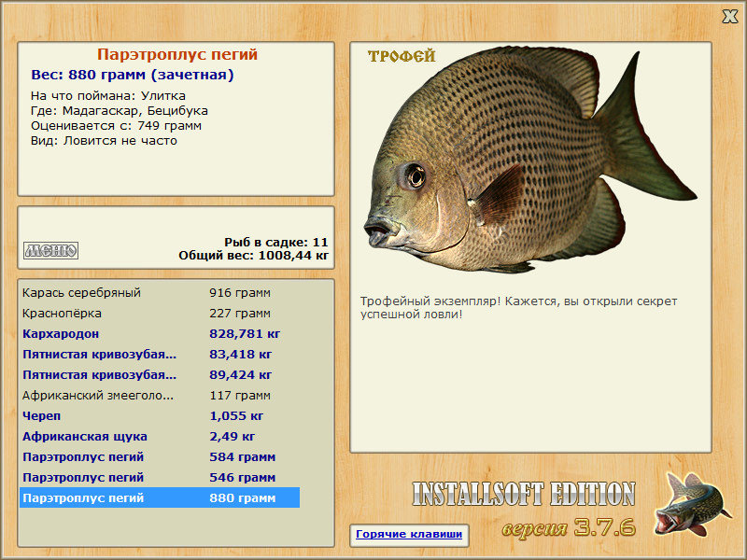The width and height of the screenshot is (747, 560).
Task: Click Вид: Ловится не часто line
Action: 104,141
